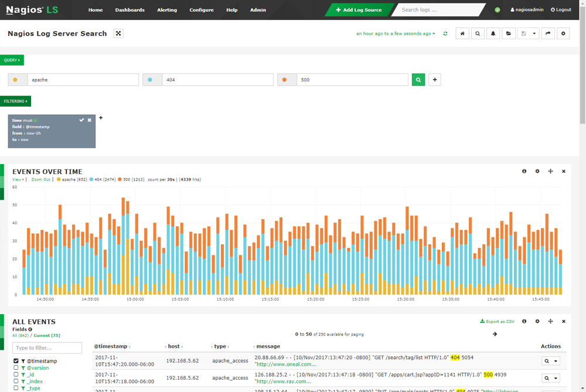Add a new query with plus button
Image resolution: width=586 pixels, height=392 pixels.
pyautogui.click(x=435, y=80)
